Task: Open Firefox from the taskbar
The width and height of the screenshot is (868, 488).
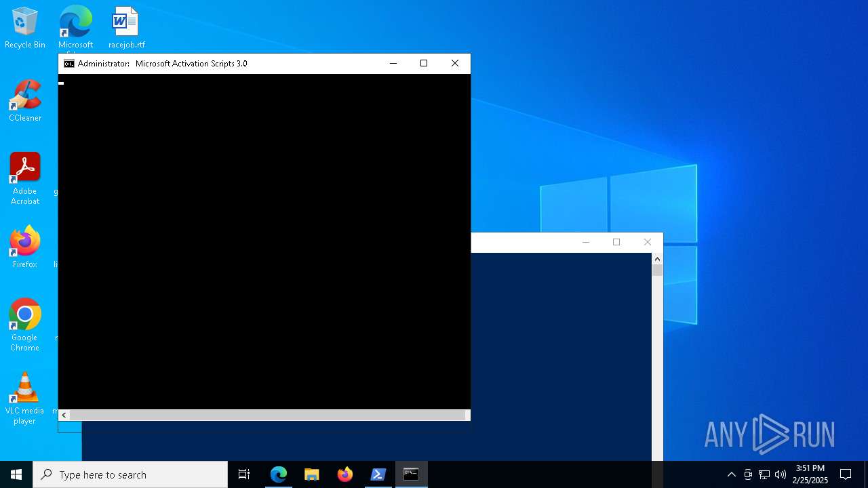Action: coord(344,474)
